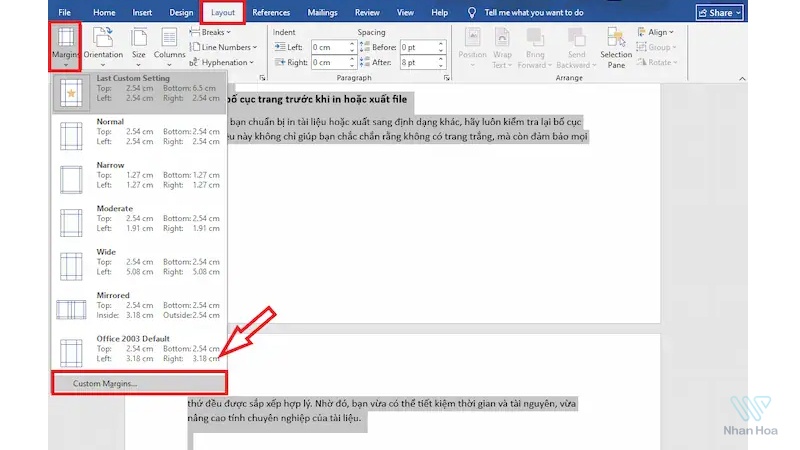Choose the Mirrored margin preset
This screenshot has height=450, width=800.
139,309
